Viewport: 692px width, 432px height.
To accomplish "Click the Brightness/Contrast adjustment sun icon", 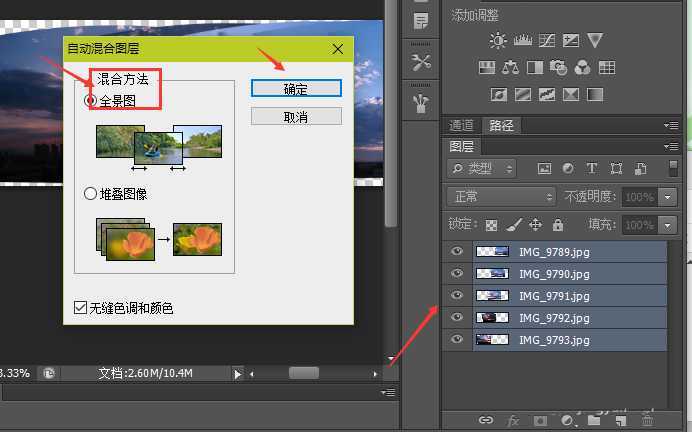I will point(498,41).
